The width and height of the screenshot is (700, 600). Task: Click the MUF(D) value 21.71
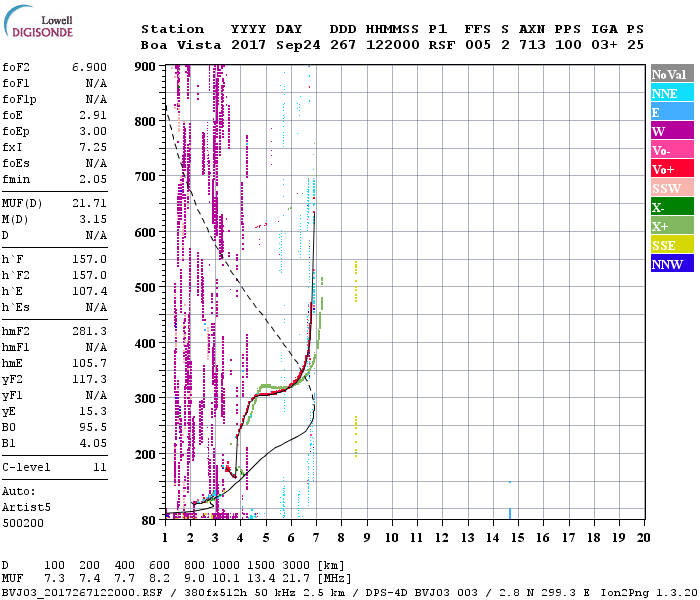pyautogui.click(x=89, y=204)
